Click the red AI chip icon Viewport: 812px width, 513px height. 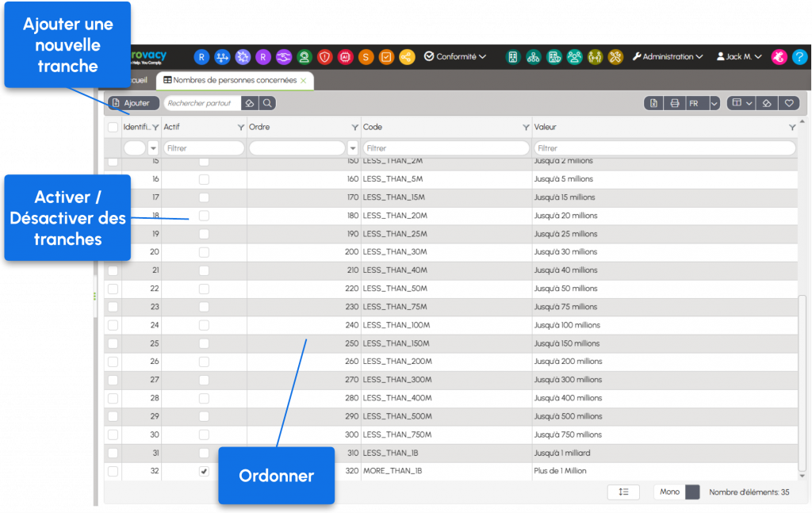point(346,57)
